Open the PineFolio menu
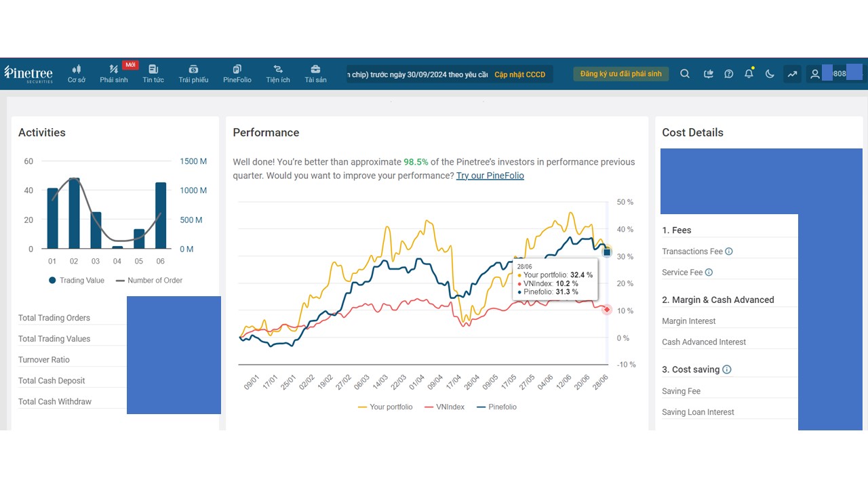The width and height of the screenshot is (868, 488). (237, 74)
